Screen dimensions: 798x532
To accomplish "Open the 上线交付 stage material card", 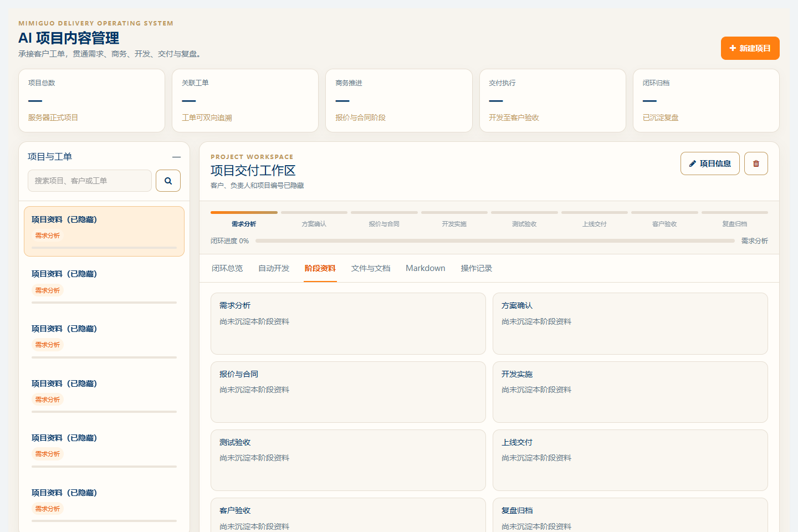I will pos(630,460).
